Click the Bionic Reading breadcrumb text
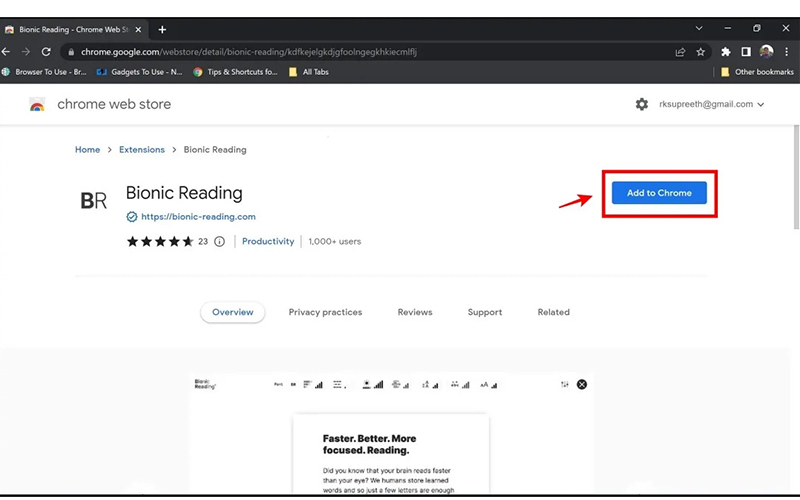The image size is (800, 500). pyautogui.click(x=215, y=149)
